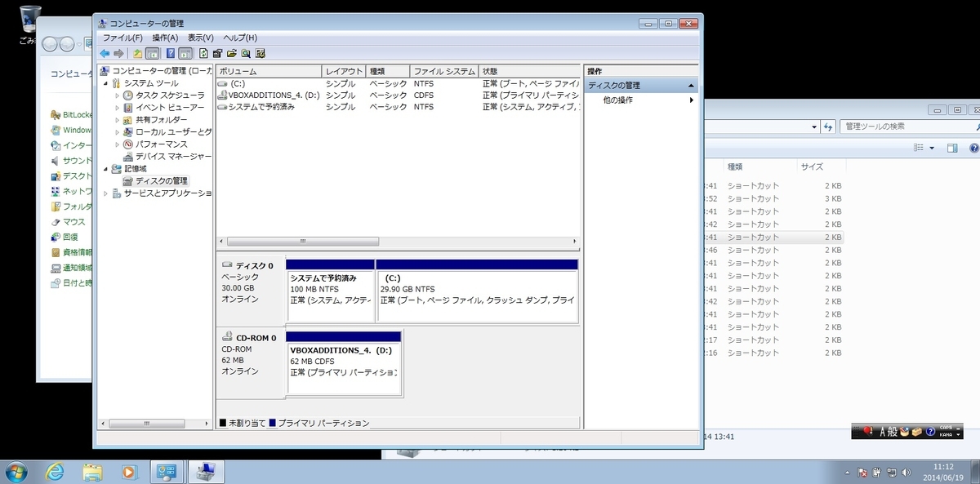This screenshot has width=980, height=484.
Task: Click the last toolbar settings list icon
Action: [260, 53]
